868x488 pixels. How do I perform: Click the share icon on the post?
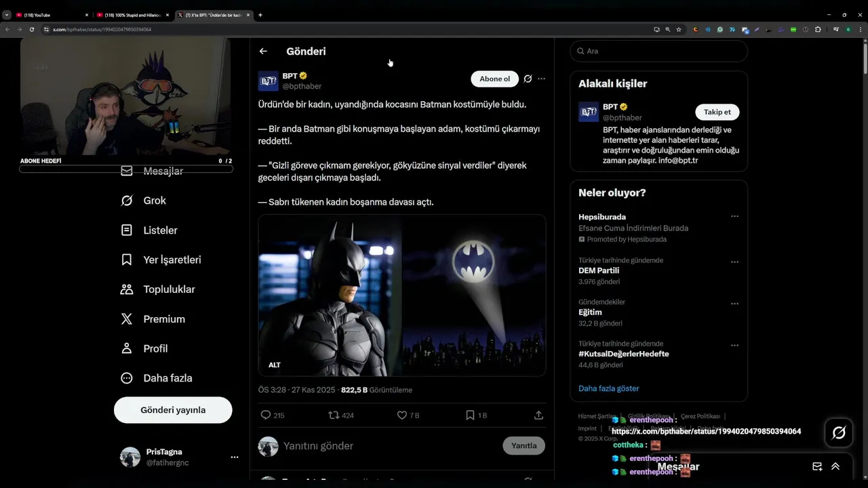538,415
